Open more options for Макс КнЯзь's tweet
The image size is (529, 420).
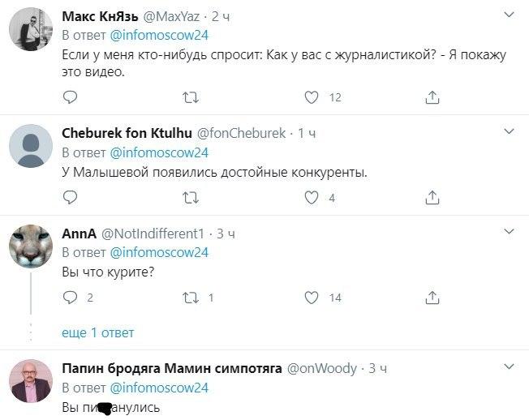(x=509, y=15)
